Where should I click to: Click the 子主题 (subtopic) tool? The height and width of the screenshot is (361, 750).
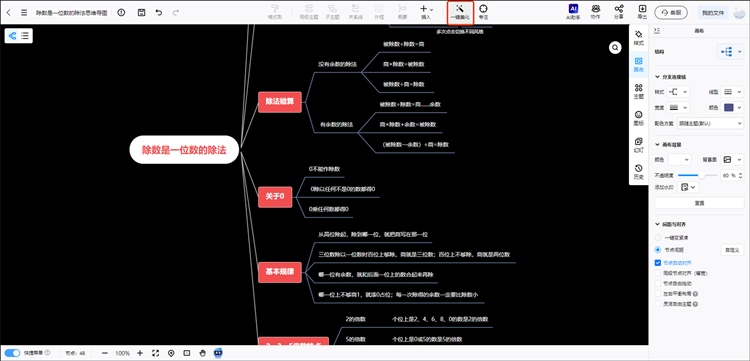tap(332, 12)
